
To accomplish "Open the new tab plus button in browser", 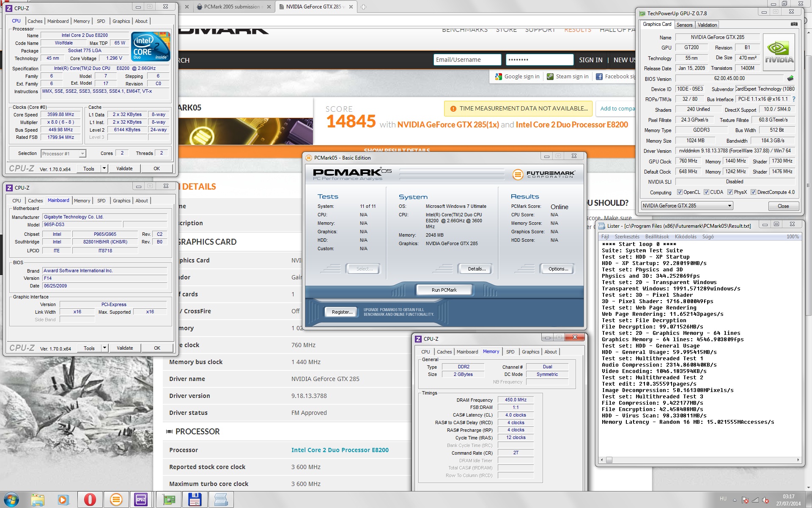I will click(363, 7).
